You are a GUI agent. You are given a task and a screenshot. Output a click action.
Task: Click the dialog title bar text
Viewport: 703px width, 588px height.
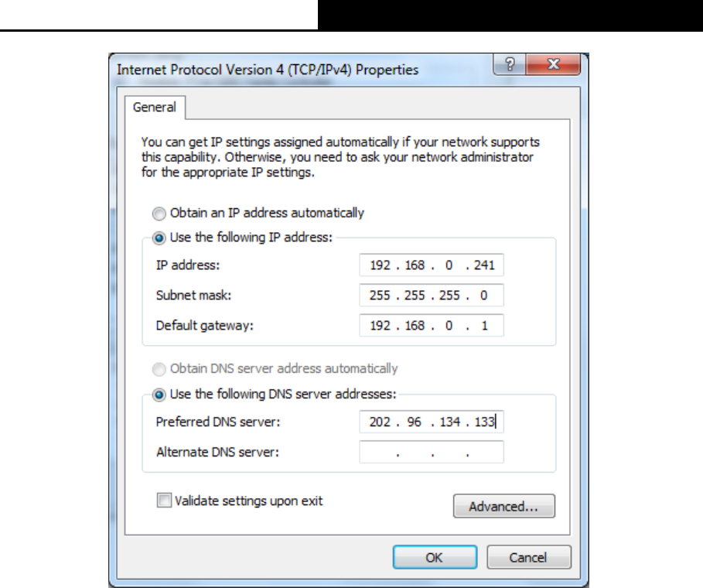tap(268, 70)
